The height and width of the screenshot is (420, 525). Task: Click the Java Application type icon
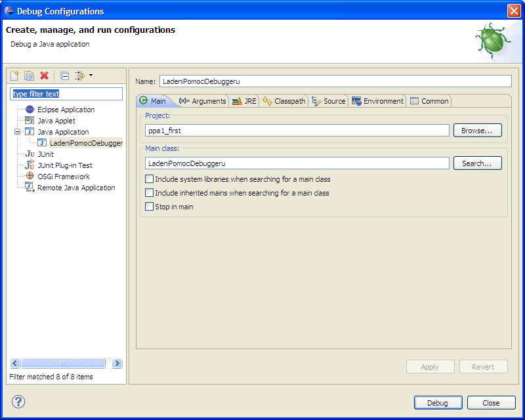pos(30,131)
